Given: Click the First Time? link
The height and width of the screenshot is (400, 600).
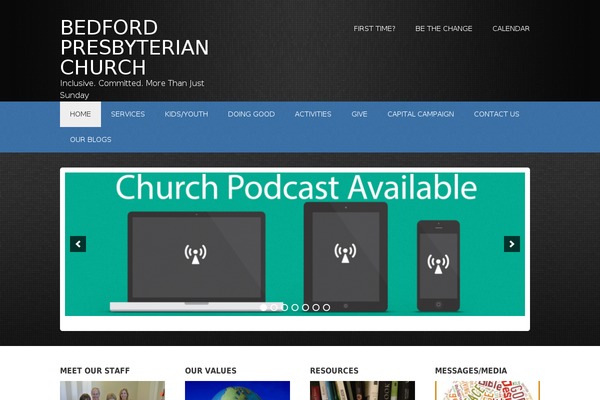Looking at the screenshot, I should pos(374,28).
